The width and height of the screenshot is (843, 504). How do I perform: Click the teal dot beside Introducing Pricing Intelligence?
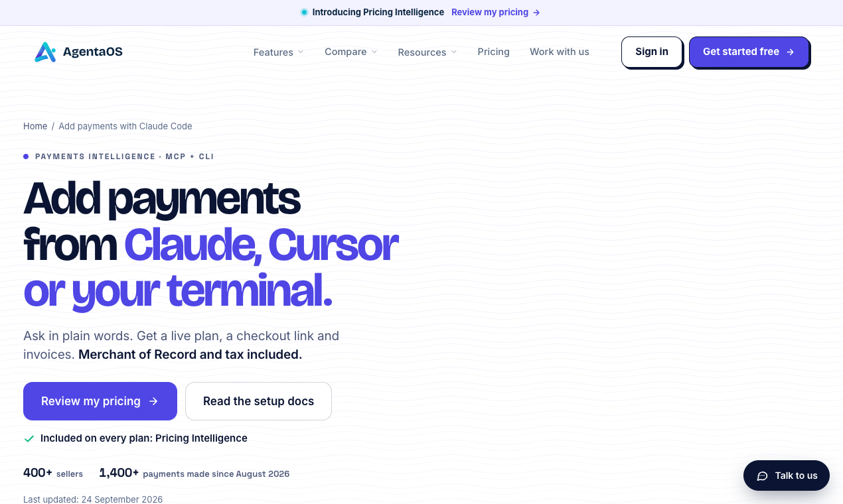pyautogui.click(x=304, y=12)
